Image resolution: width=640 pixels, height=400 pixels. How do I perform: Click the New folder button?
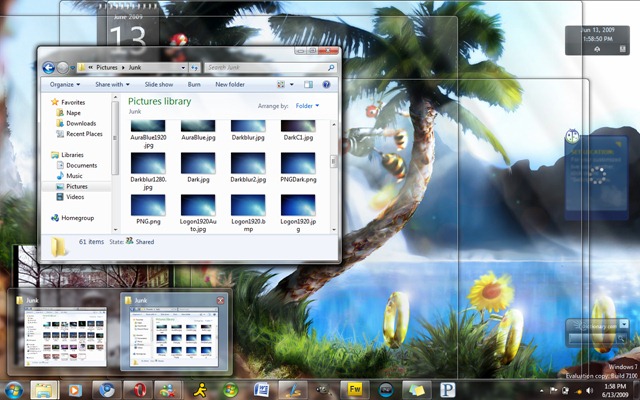tap(230, 84)
